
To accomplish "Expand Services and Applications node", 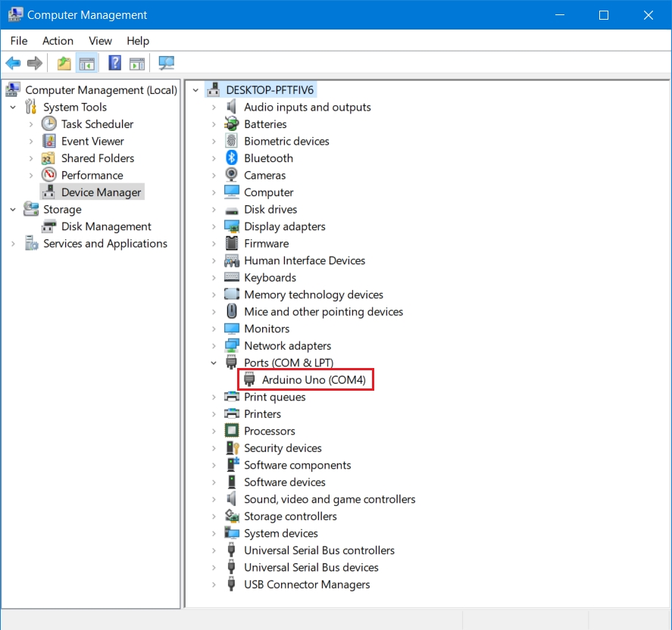I will pyautogui.click(x=13, y=244).
